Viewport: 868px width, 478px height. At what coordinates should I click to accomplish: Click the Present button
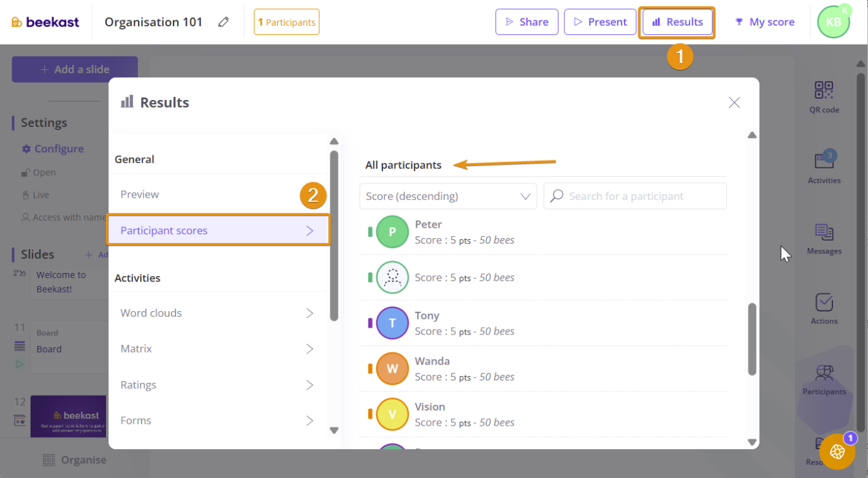point(600,22)
